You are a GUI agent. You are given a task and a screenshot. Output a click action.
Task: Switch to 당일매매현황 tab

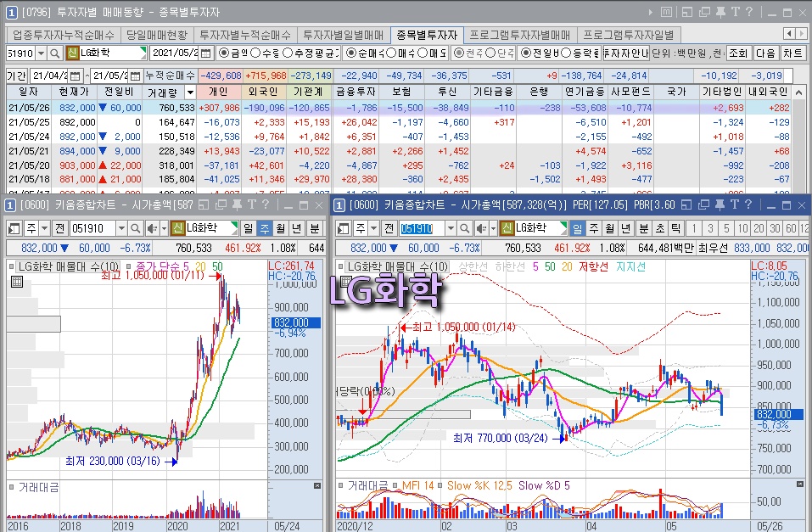click(x=157, y=35)
